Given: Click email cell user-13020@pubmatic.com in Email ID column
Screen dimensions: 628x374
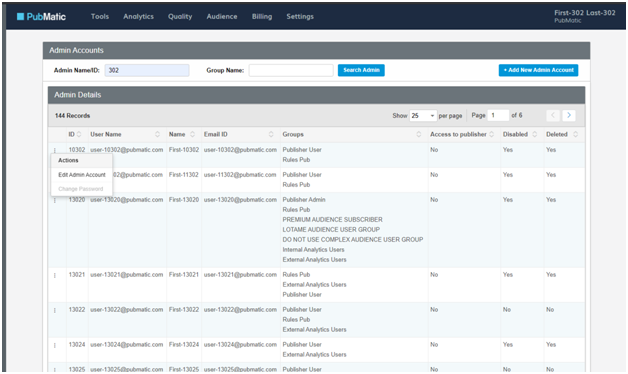Looking at the screenshot, I should (240, 199).
